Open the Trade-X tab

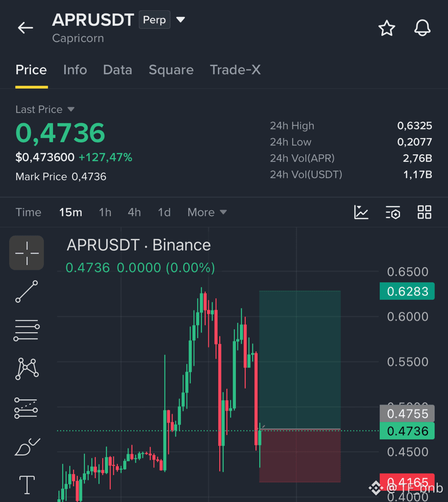pyautogui.click(x=235, y=70)
